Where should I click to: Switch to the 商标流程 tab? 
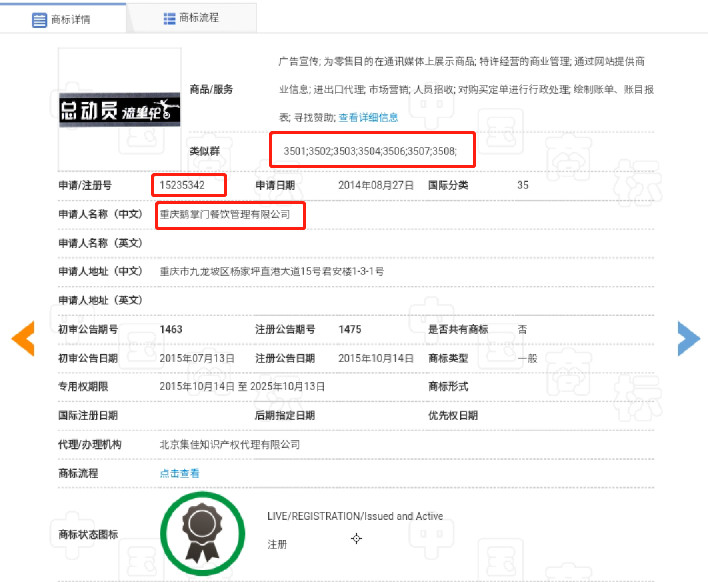pos(191,18)
